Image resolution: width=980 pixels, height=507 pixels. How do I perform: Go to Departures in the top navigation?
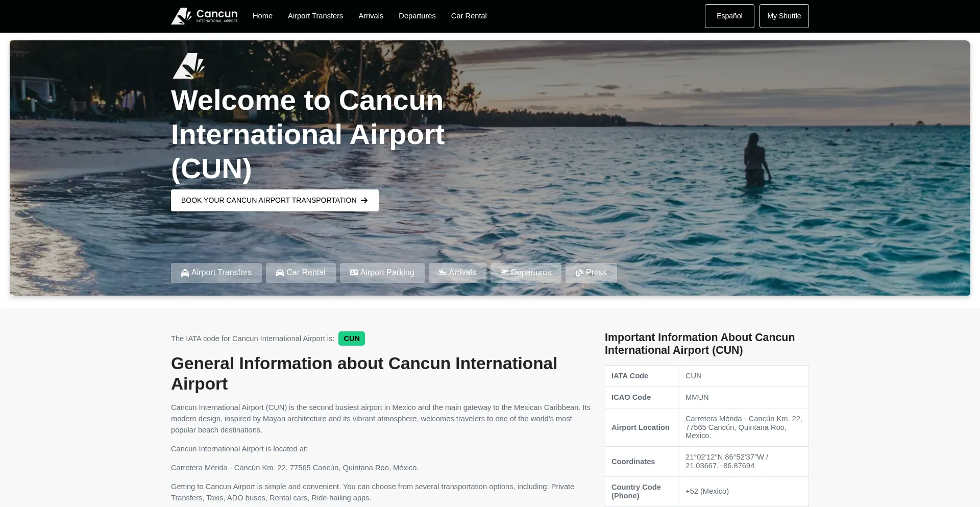point(417,16)
